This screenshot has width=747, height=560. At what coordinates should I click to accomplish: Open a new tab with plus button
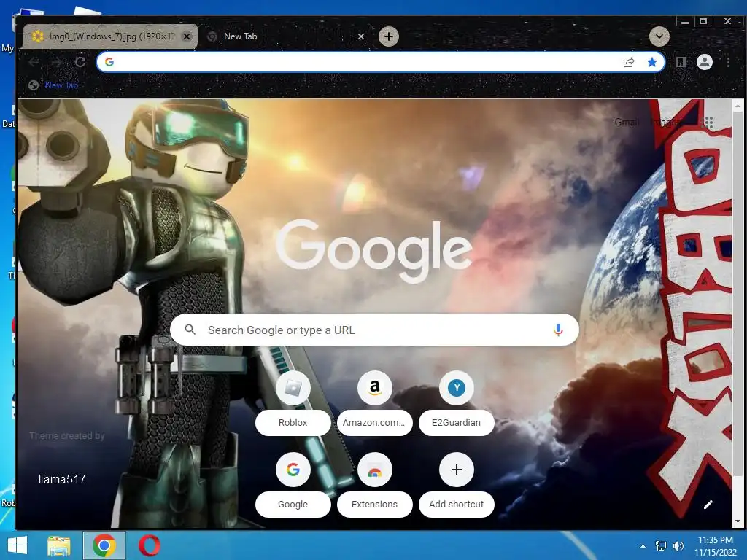tap(389, 36)
